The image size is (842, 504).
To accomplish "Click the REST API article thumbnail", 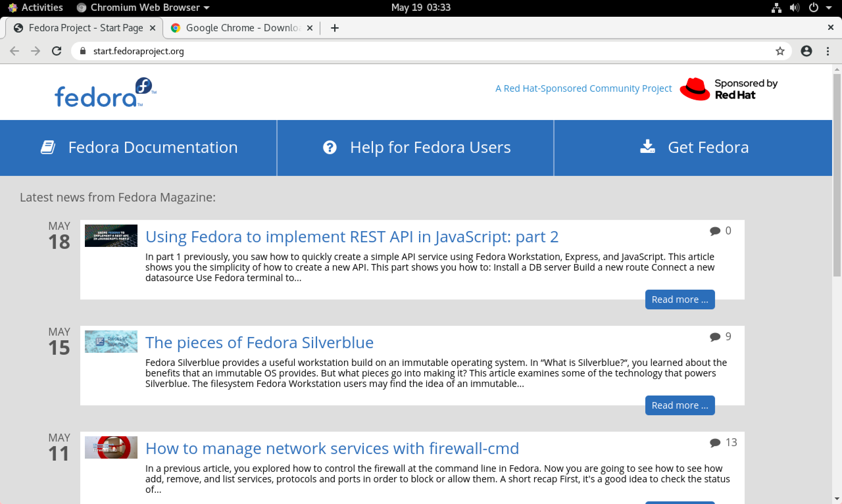I will point(111,236).
